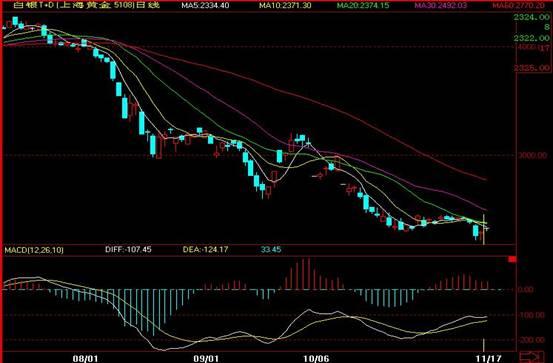553x363 pixels.
Task: Click the purple MA30 moving average label
Action: [440, 5]
